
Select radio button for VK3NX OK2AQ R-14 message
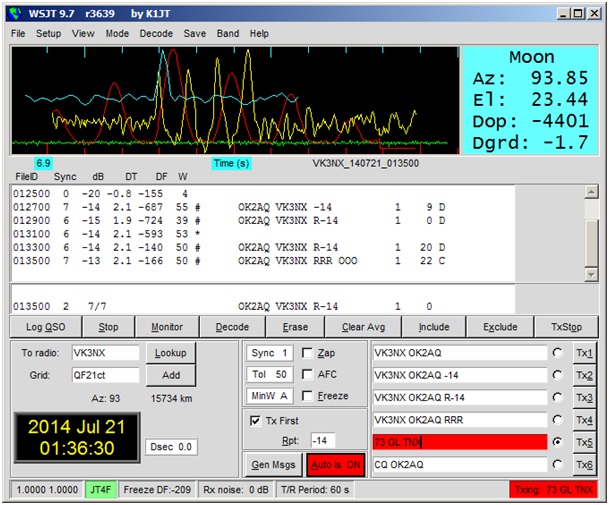(x=557, y=397)
